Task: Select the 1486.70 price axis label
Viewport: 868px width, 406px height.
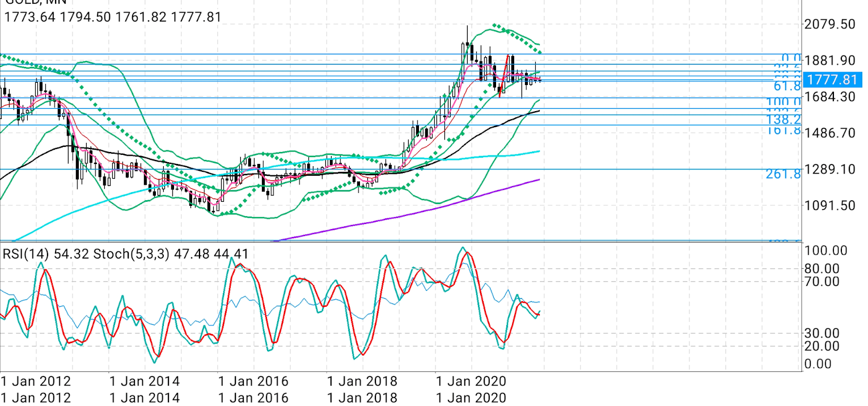Action: 830,133
